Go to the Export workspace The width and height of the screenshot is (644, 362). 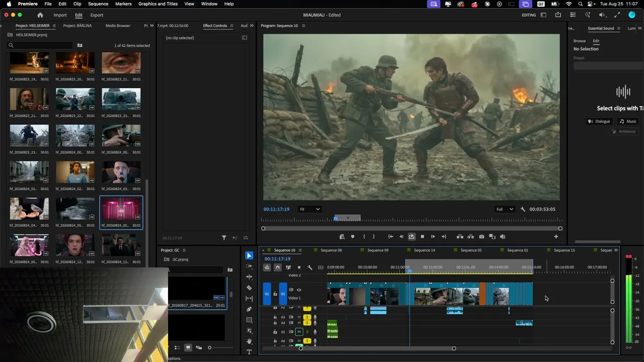click(97, 15)
